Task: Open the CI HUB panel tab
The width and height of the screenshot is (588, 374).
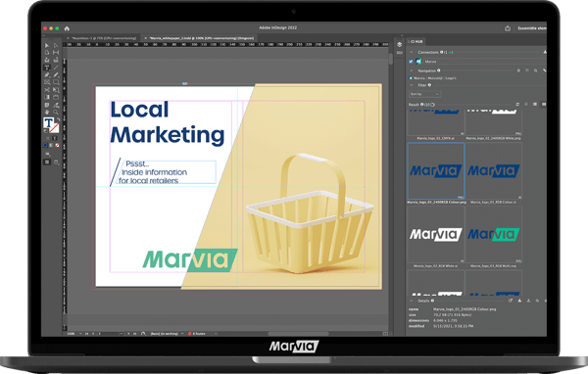Action: [x=416, y=41]
